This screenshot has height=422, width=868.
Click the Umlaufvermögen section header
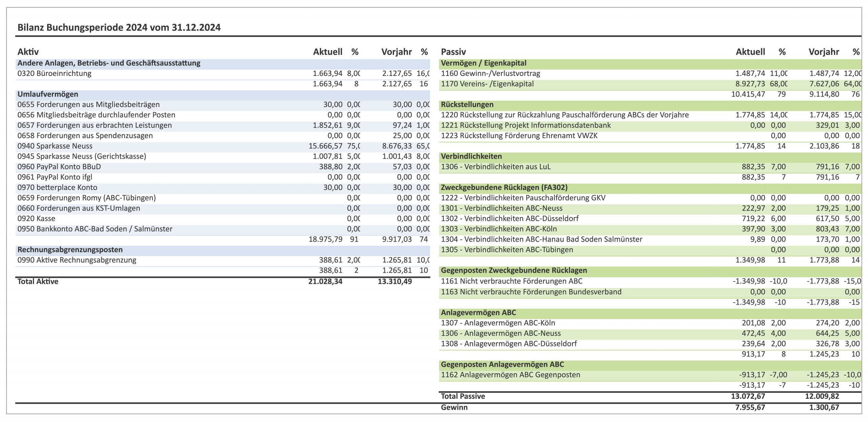click(x=223, y=94)
